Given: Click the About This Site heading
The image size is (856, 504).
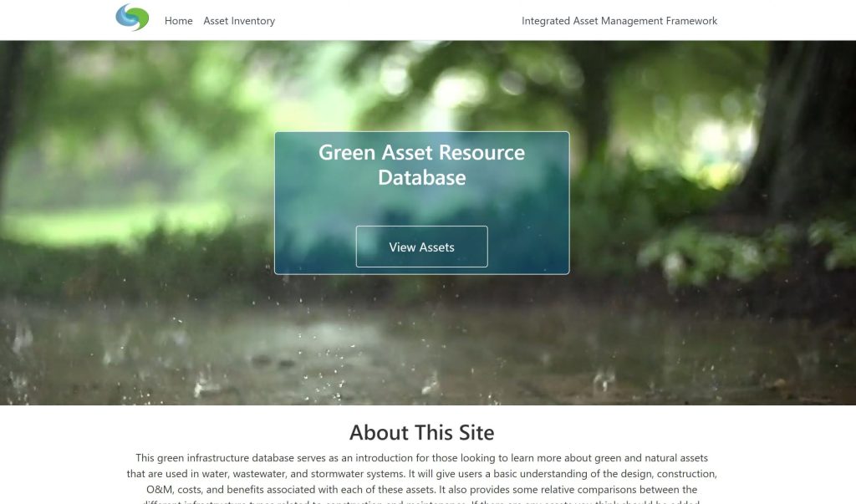Looking at the screenshot, I should 421,432.
